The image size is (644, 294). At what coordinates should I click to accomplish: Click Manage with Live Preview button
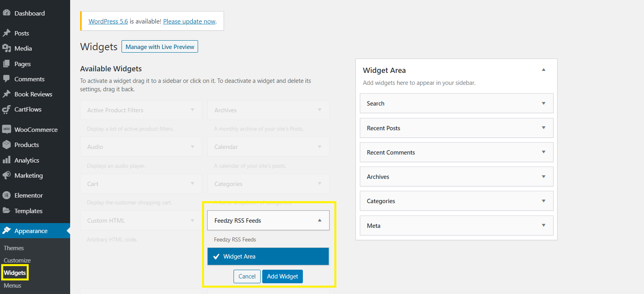(160, 47)
